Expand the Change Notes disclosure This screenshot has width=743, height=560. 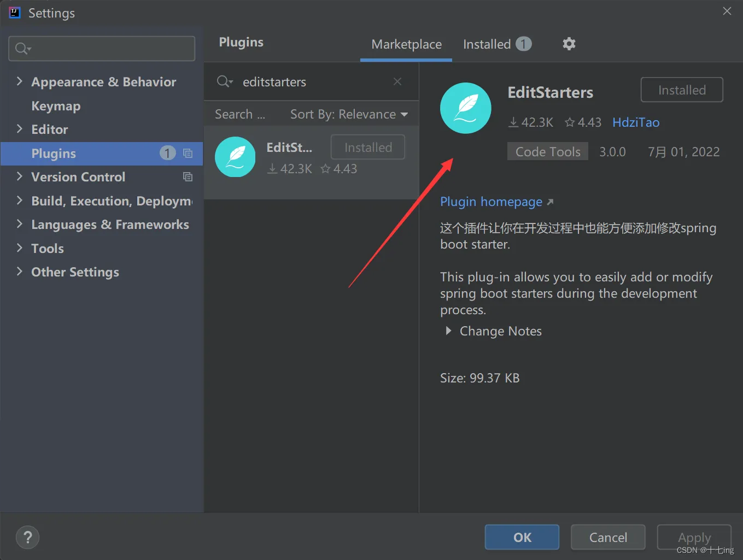tap(448, 331)
